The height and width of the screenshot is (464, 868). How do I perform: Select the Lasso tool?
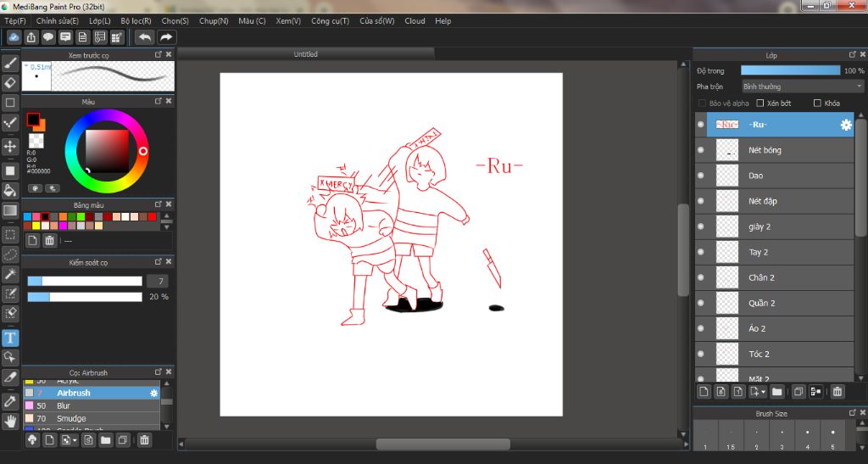click(x=10, y=254)
